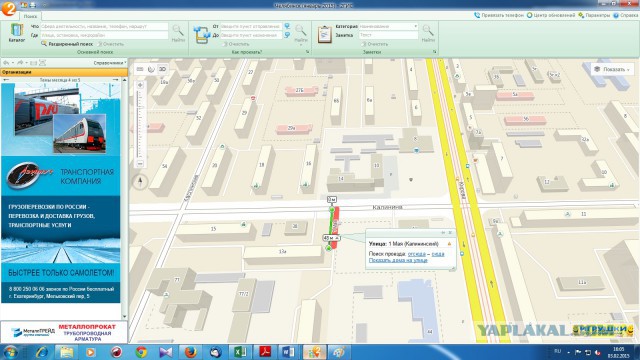The width and height of the screenshot is (640, 360).
Task: Expand the Заметки group dialog launcher
Action: [434, 52]
